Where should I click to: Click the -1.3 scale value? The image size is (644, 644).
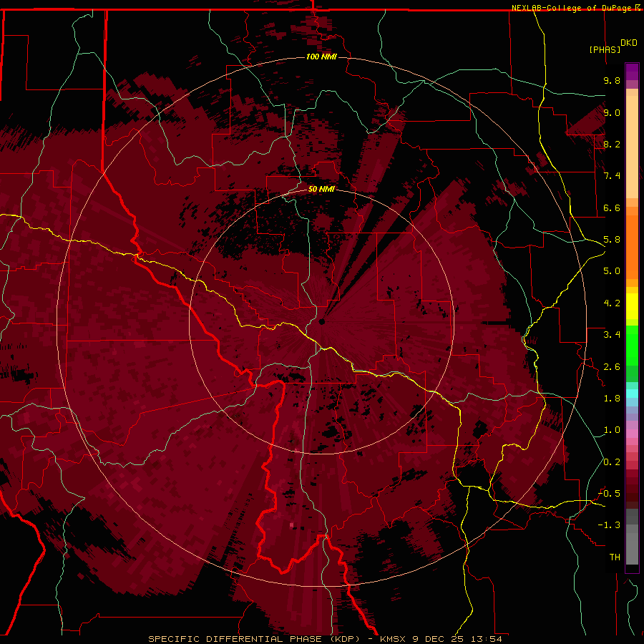(x=609, y=525)
